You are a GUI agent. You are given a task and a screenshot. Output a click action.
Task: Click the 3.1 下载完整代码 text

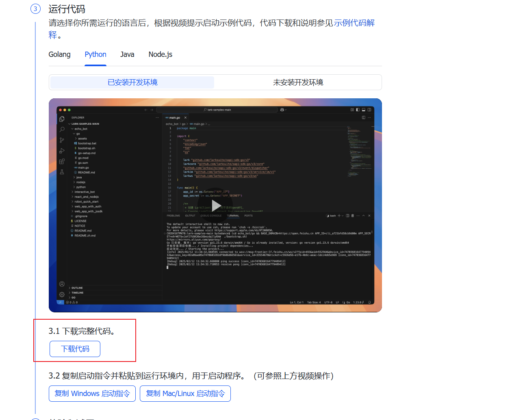click(x=82, y=331)
